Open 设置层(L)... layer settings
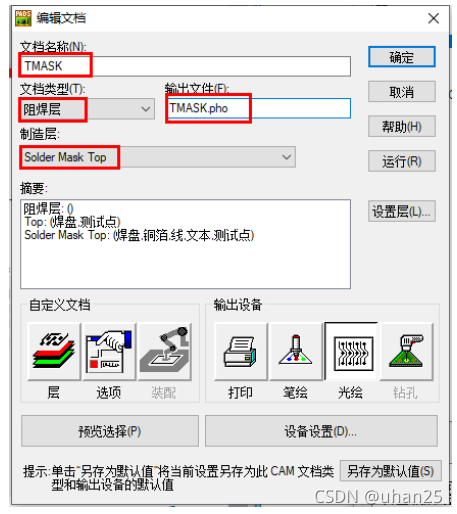Screen dimensions: 457x514 pyautogui.click(x=402, y=211)
